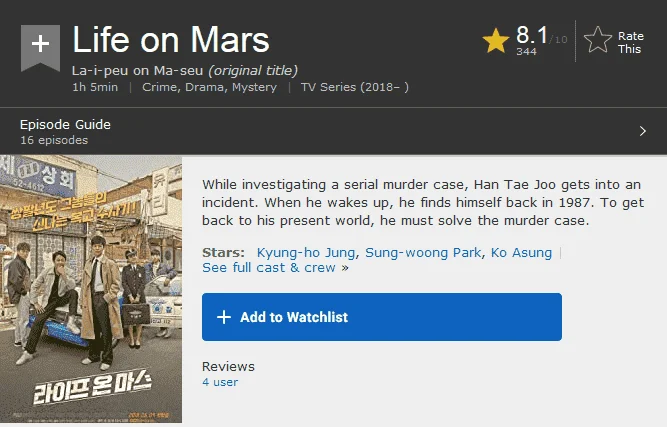Open Ko Asung's profile link

click(521, 253)
